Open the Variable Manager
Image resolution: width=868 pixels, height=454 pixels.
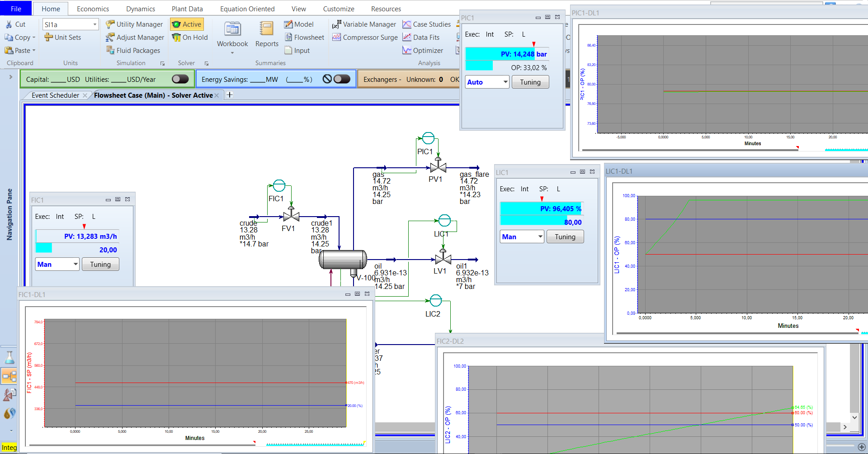click(x=364, y=24)
